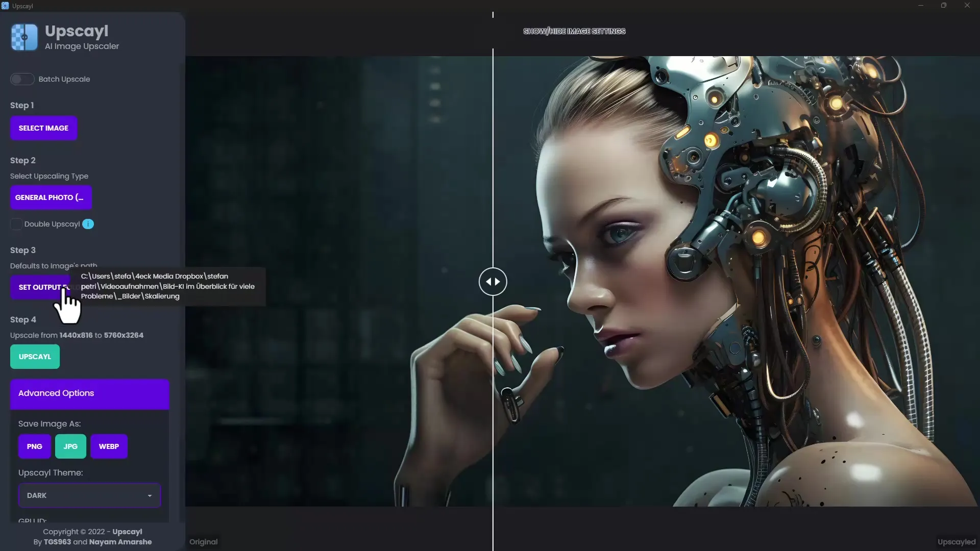Select the PNG save format icon

34,446
